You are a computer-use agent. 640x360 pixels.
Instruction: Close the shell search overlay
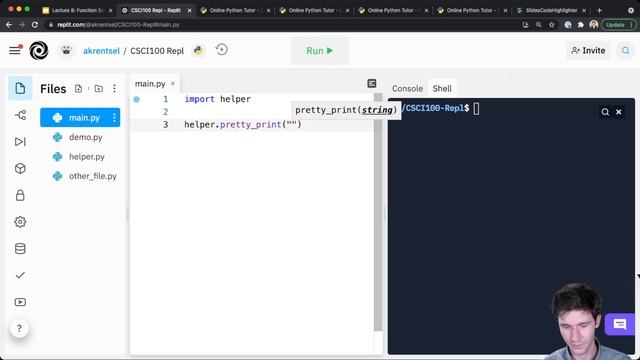pyautogui.click(x=619, y=112)
